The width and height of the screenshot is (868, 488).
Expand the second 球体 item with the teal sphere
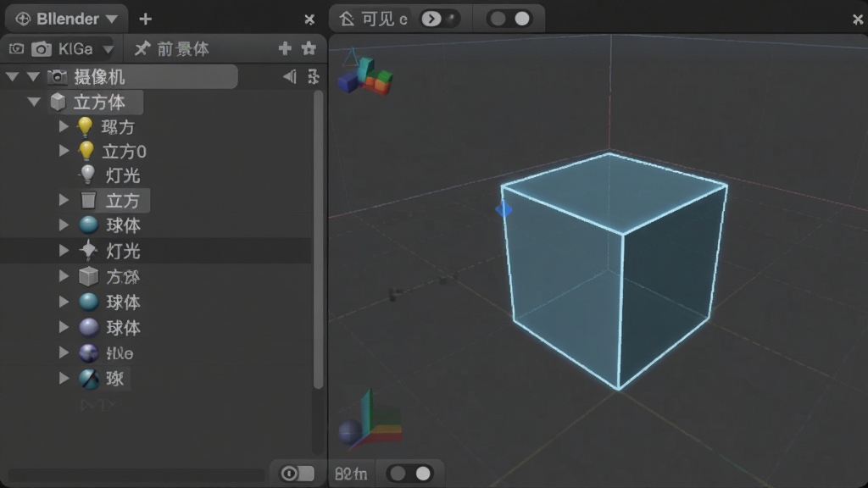(x=64, y=302)
